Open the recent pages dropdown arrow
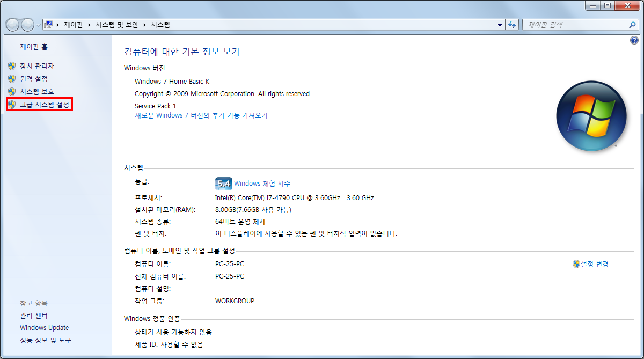This screenshot has width=644, height=359. click(38, 25)
